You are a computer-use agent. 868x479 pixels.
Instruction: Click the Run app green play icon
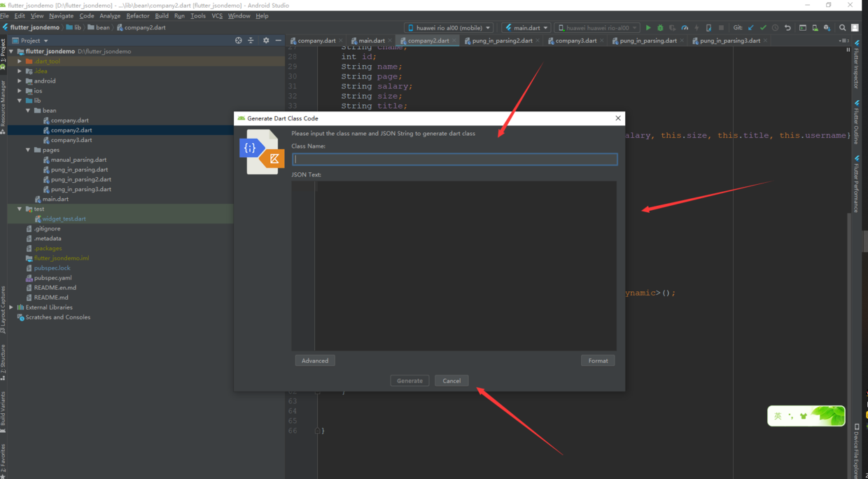tap(648, 28)
